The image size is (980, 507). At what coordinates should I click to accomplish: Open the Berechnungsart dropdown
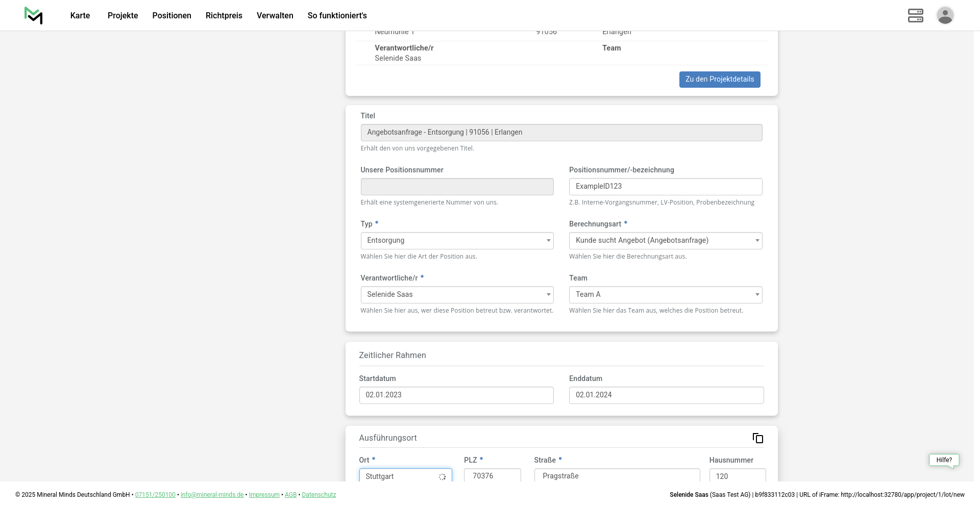click(665, 241)
